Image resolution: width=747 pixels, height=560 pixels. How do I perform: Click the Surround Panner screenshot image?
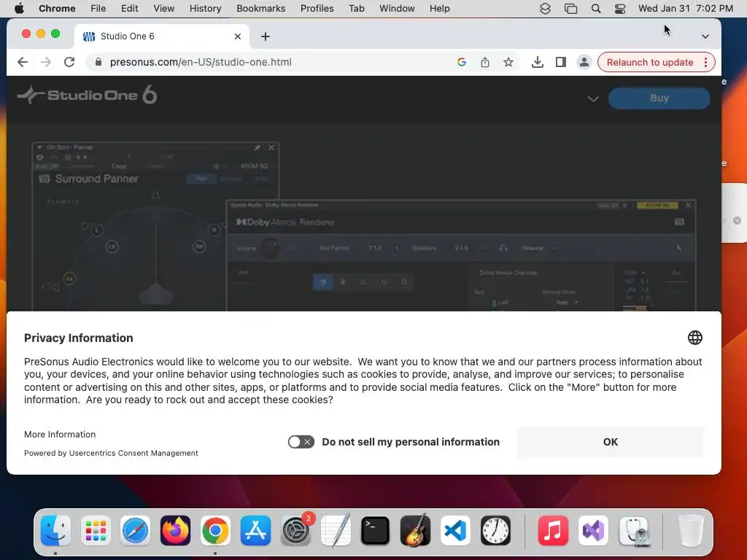(x=128, y=227)
